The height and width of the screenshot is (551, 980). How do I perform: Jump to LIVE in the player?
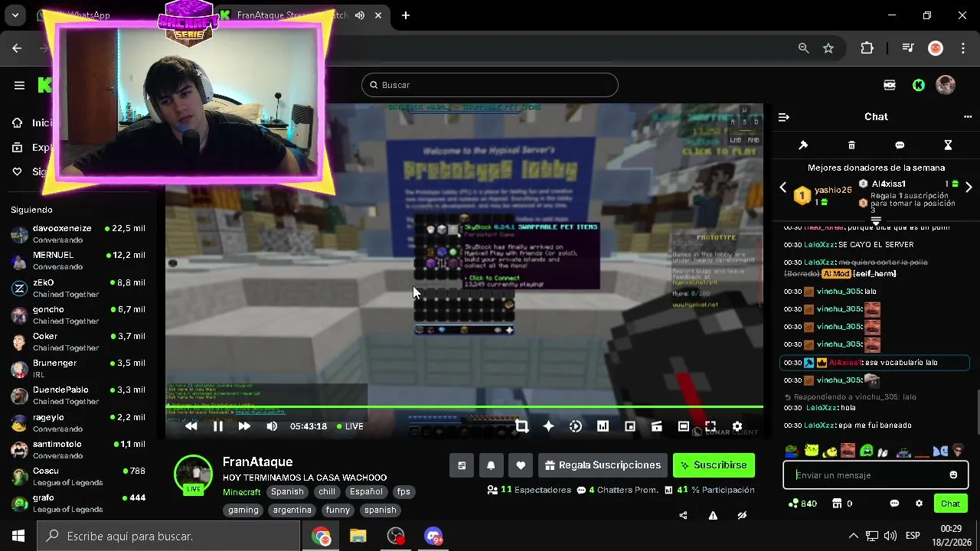pyautogui.click(x=351, y=426)
